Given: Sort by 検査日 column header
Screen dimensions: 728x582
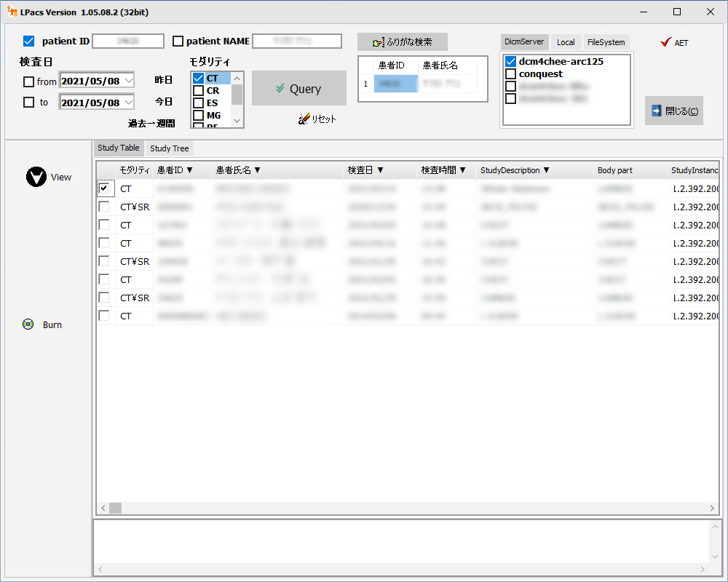Looking at the screenshot, I should pos(365,170).
